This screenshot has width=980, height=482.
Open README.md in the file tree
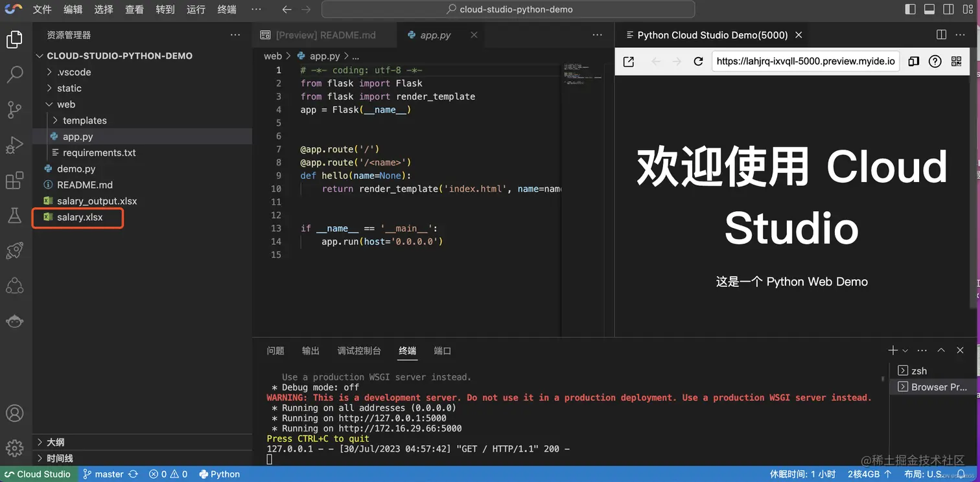coord(85,185)
